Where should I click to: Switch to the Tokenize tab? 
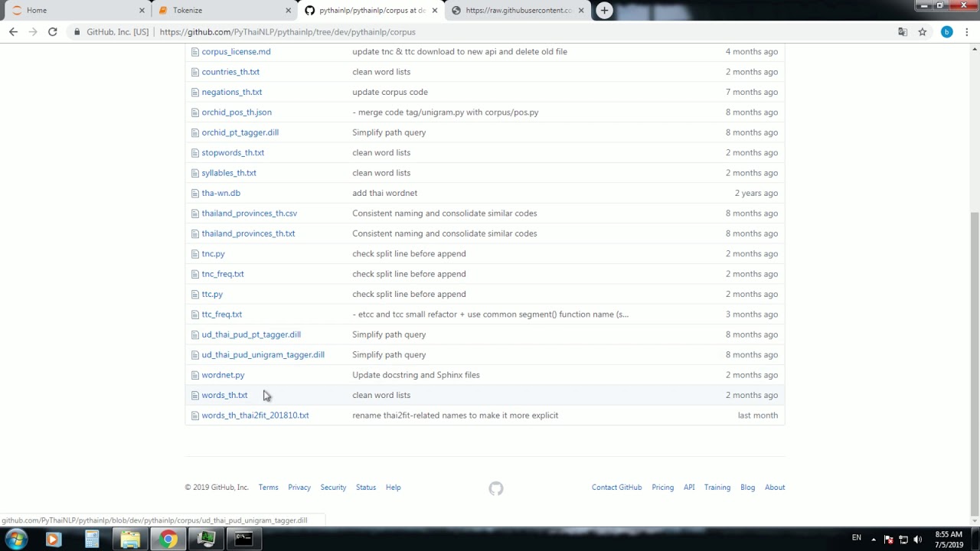222,11
